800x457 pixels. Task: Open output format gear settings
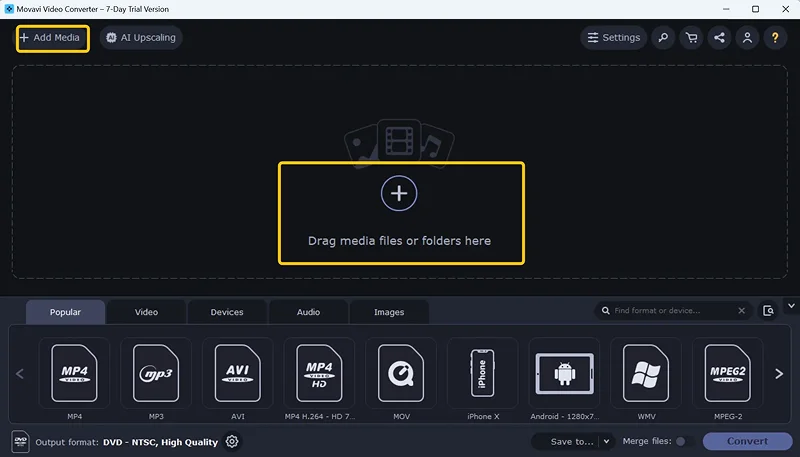point(232,441)
